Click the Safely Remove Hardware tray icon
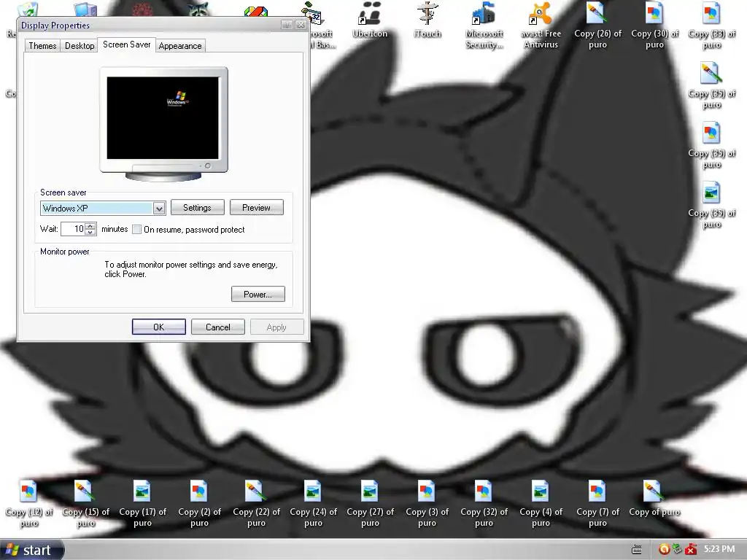Screen dimensions: 747x560 [x=677, y=550]
